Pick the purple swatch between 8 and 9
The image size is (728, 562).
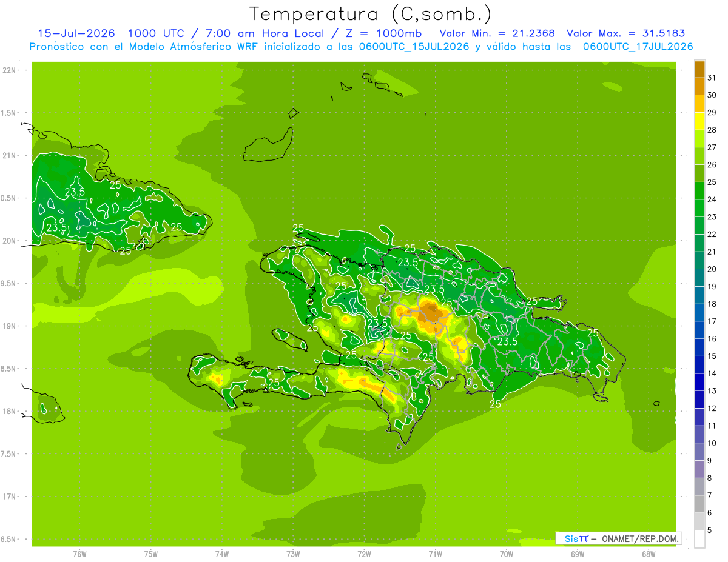(699, 469)
